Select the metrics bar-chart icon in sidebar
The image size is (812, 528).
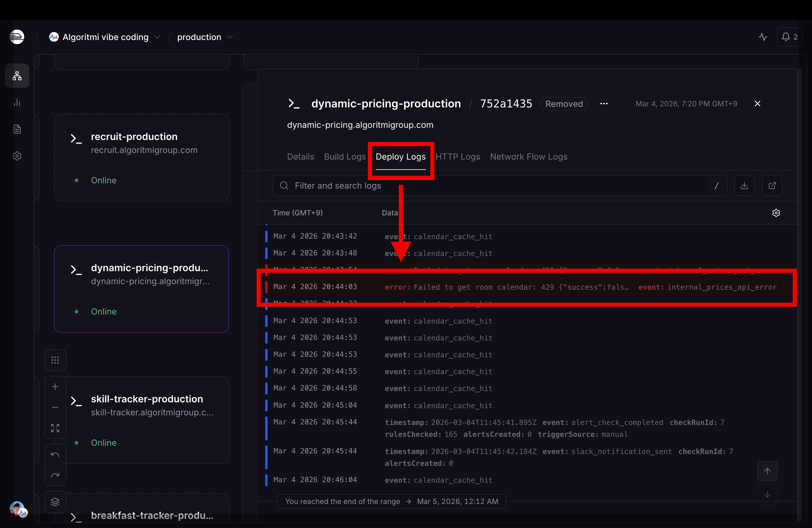pos(17,103)
